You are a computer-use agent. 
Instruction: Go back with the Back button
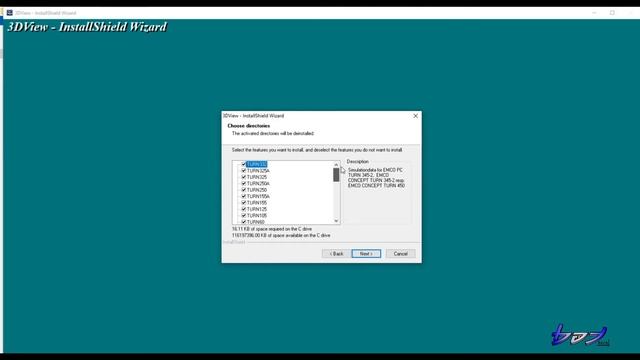pos(336,254)
